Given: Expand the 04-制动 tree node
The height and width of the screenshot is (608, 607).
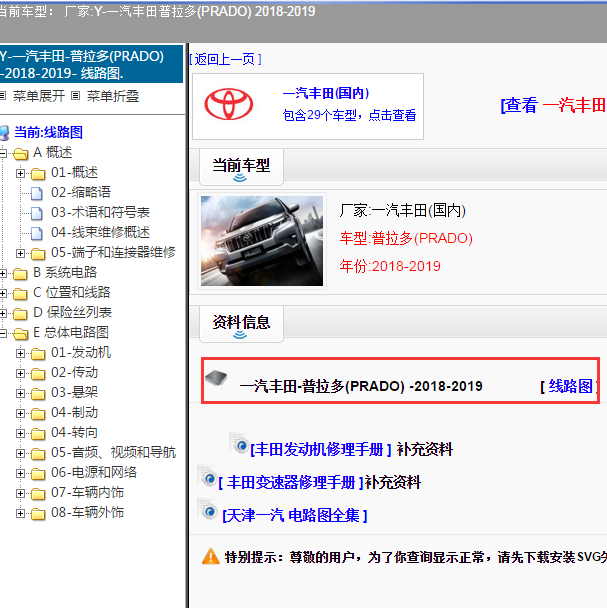Looking at the screenshot, I should (20, 413).
